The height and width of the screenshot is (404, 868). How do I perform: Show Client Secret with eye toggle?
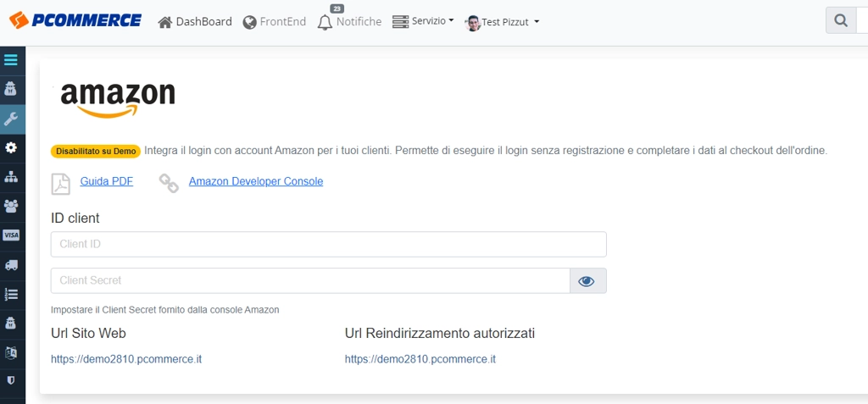pos(587,281)
